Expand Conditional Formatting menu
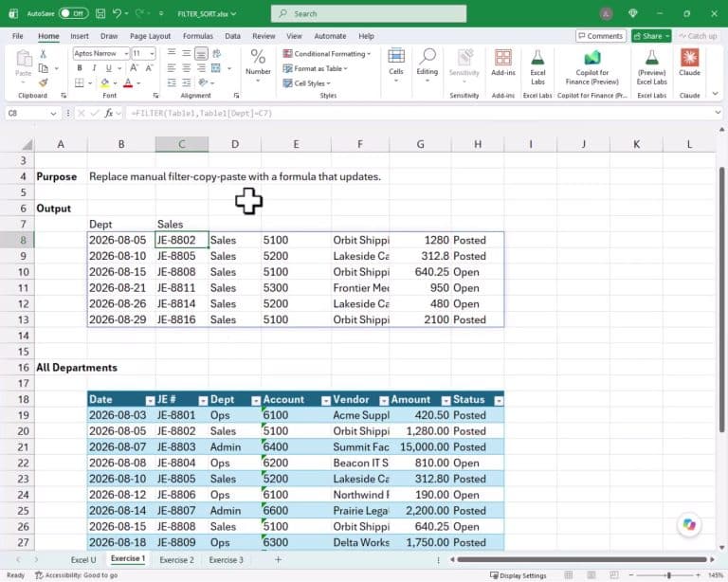 coord(327,54)
